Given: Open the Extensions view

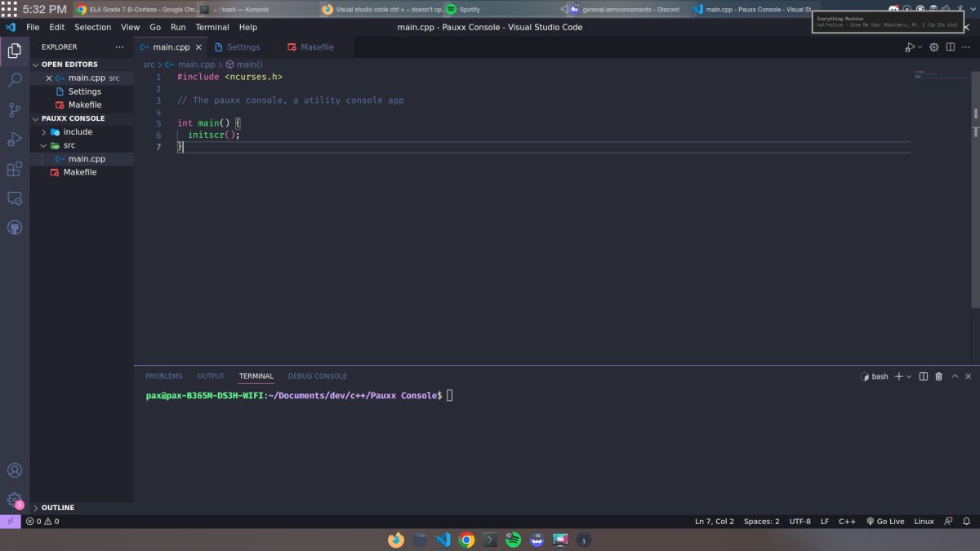Looking at the screenshot, I should click(15, 169).
